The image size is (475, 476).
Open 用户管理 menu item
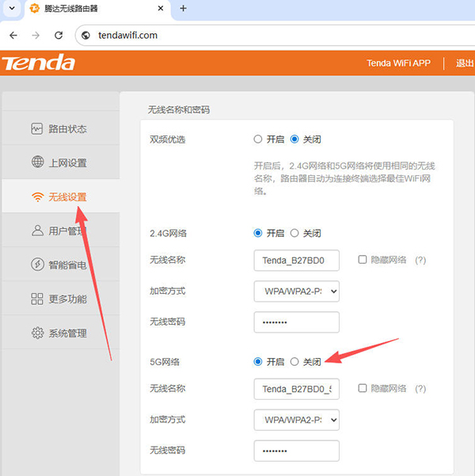[61, 230]
